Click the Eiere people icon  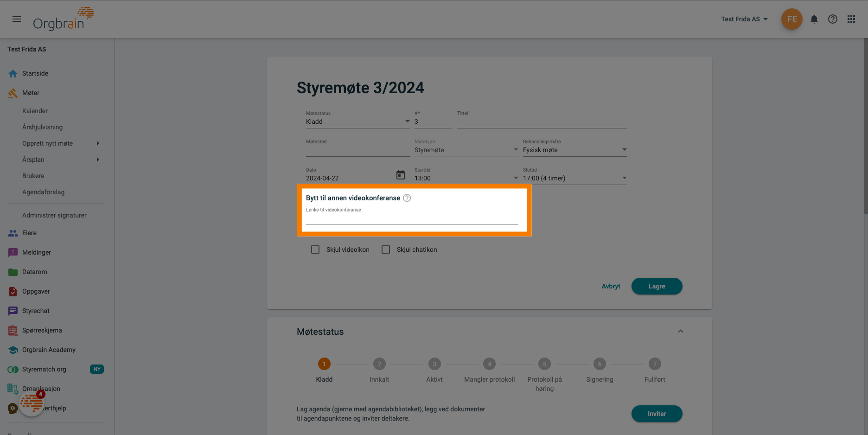coord(13,233)
